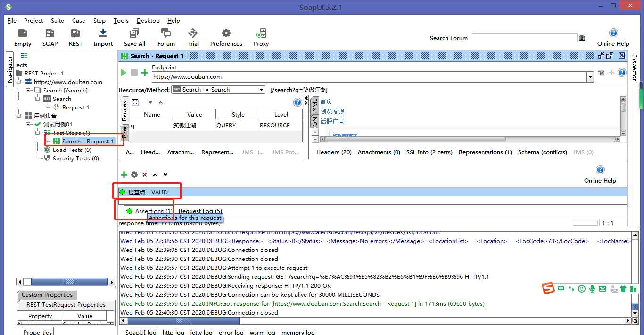Click the Import project icon

point(103,33)
